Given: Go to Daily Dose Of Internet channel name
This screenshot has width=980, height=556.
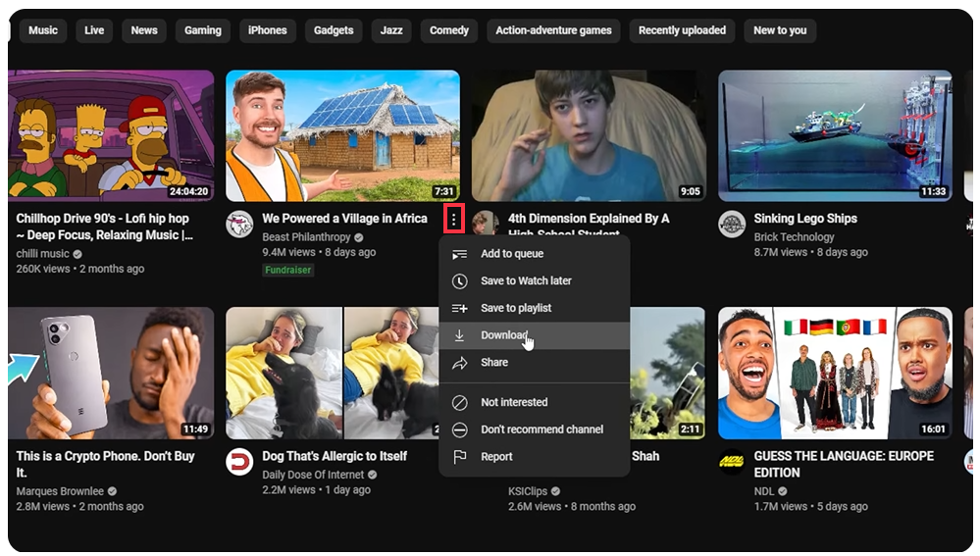Looking at the screenshot, I should click(313, 475).
